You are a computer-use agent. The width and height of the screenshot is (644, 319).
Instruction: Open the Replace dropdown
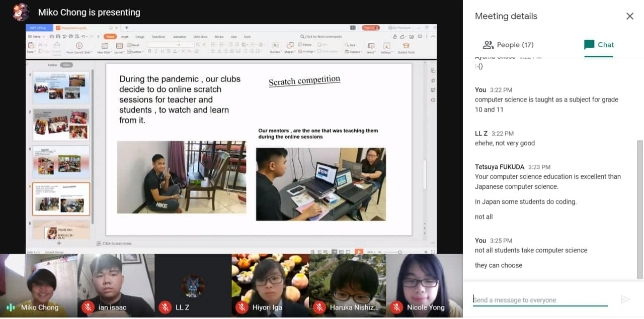(x=353, y=52)
